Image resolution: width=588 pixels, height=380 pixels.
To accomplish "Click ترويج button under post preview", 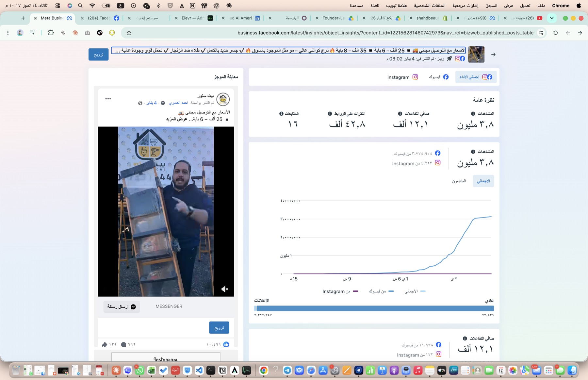I will pos(219,328).
